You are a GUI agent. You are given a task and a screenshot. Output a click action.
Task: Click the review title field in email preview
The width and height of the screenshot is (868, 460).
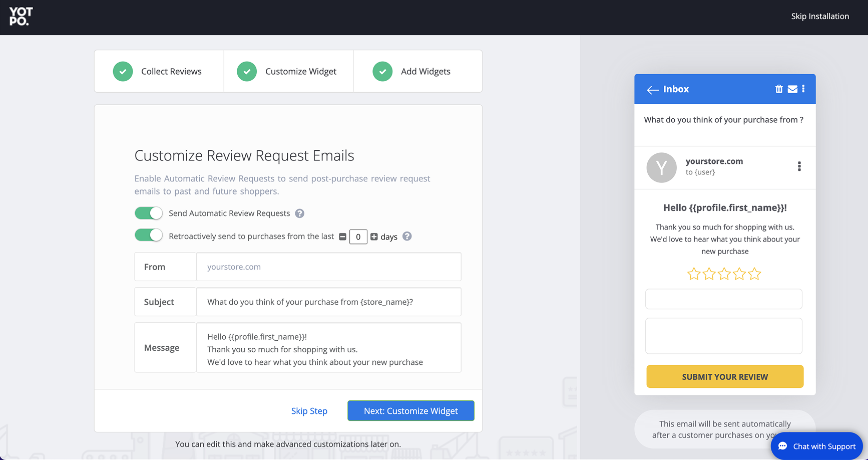(x=724, y=299)
